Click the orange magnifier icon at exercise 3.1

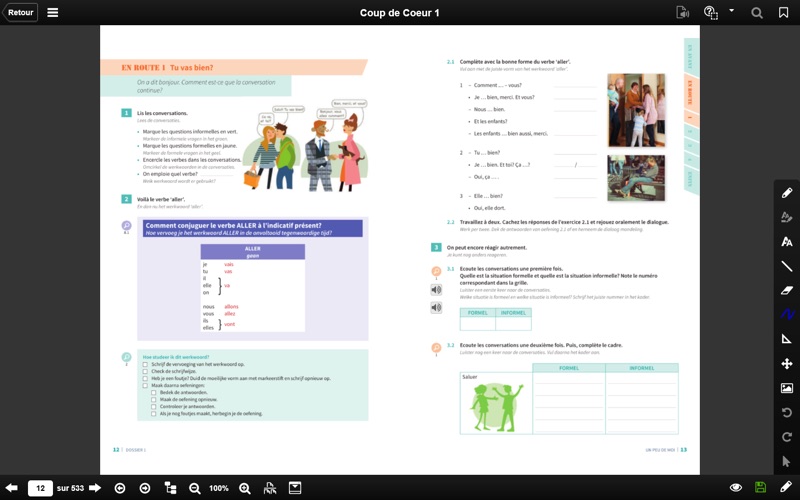[436, 271]
